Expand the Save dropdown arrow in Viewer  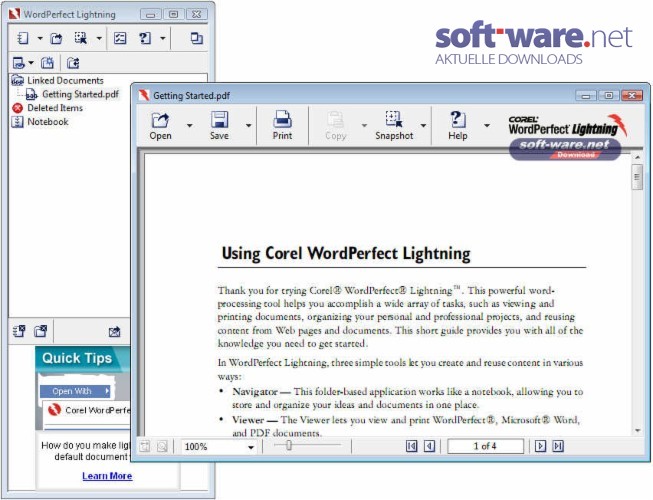[x=249, y=125]
